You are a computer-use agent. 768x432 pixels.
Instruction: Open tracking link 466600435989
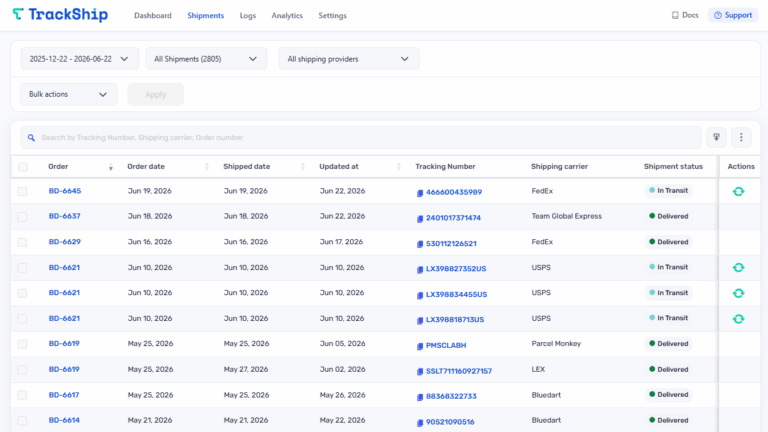click(x=454, y=192)
